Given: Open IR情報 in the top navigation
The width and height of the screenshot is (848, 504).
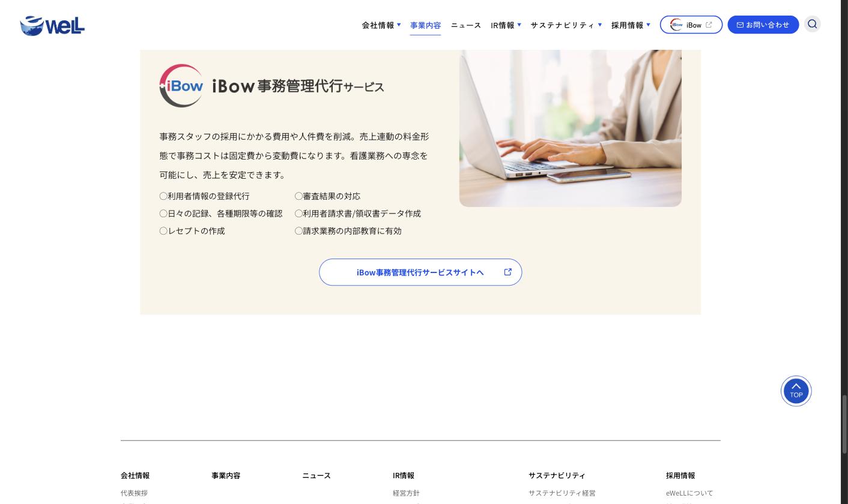Looking at the screenshot, I should [x=503, y=25].
